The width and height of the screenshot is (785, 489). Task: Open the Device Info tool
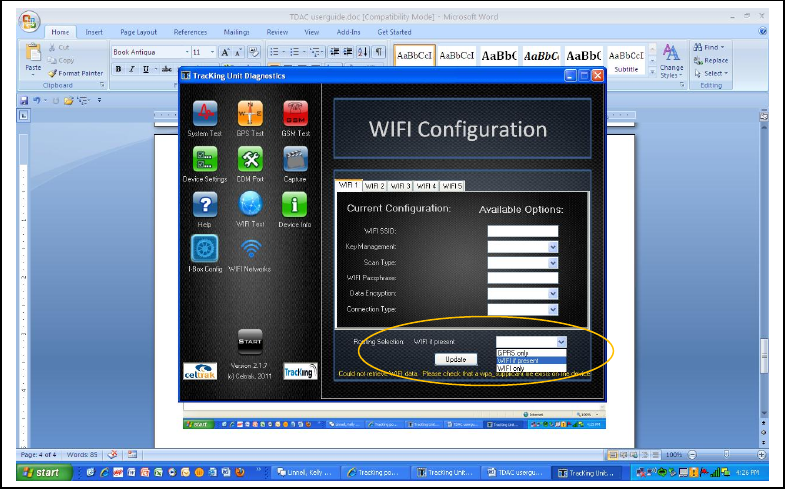[294, 205]
